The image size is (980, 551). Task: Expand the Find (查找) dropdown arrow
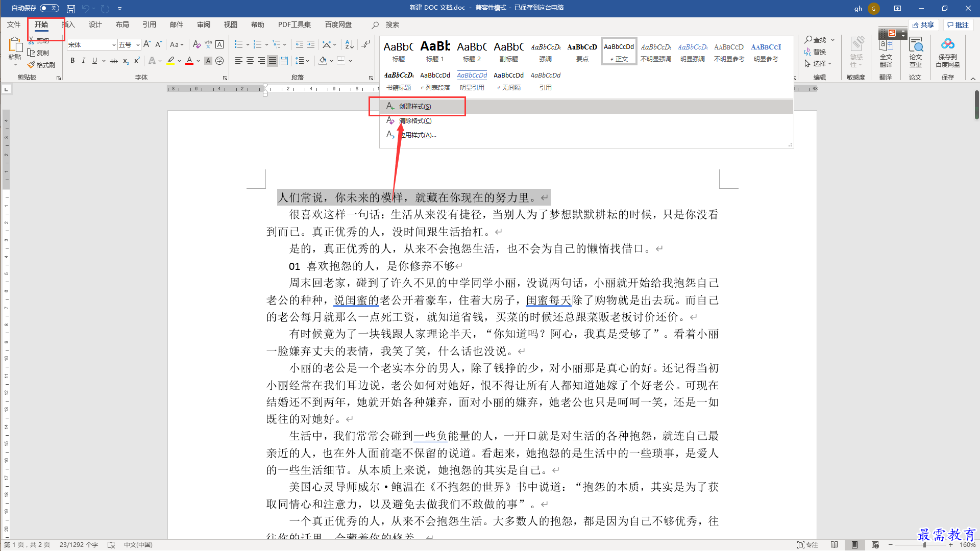pyautogui.click(x=832, y=40)
